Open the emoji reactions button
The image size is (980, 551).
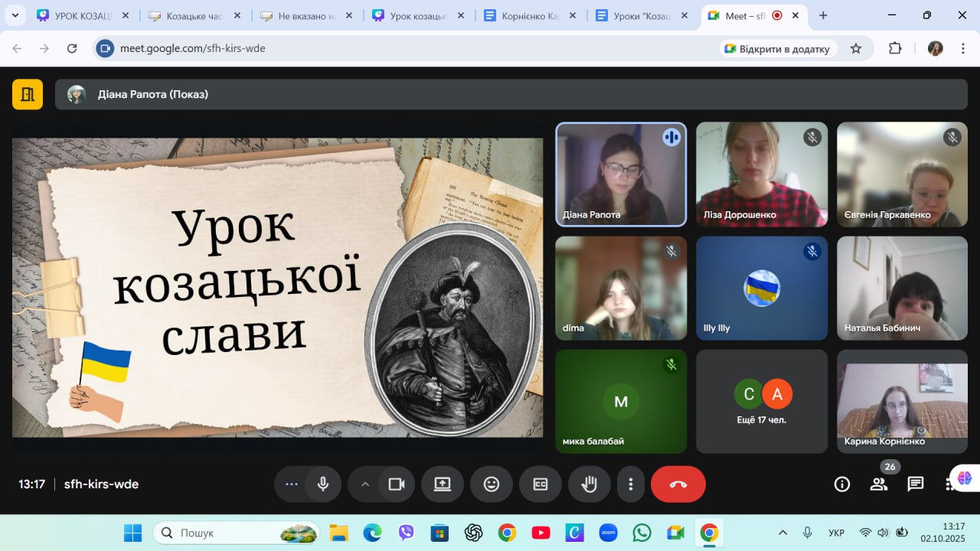pyautogui.click(x=492, y=484)
